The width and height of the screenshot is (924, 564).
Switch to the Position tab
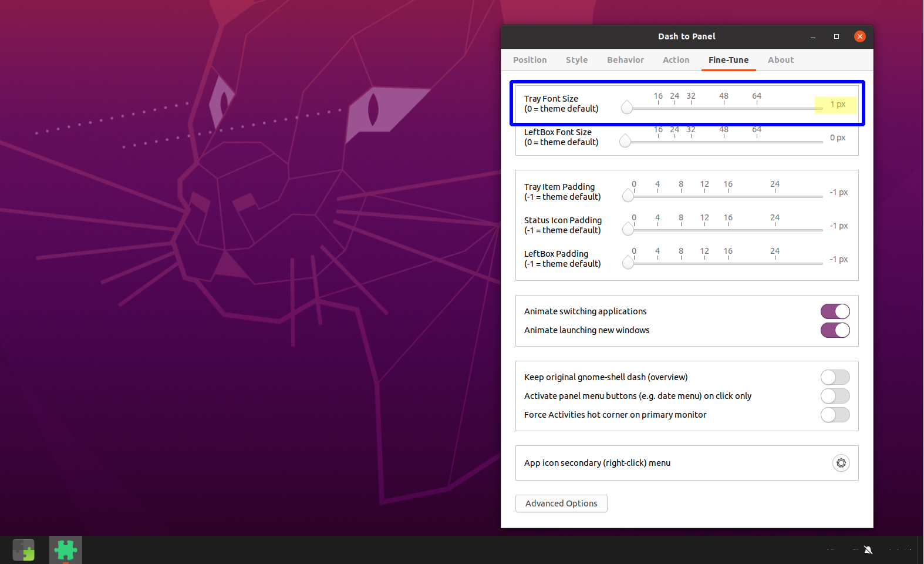[x=530, y=60]
